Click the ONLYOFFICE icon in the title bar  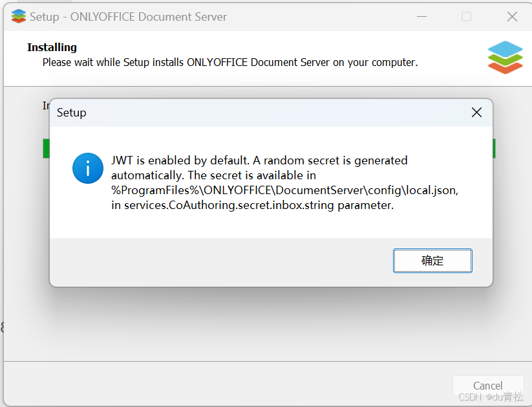[18, 16]
